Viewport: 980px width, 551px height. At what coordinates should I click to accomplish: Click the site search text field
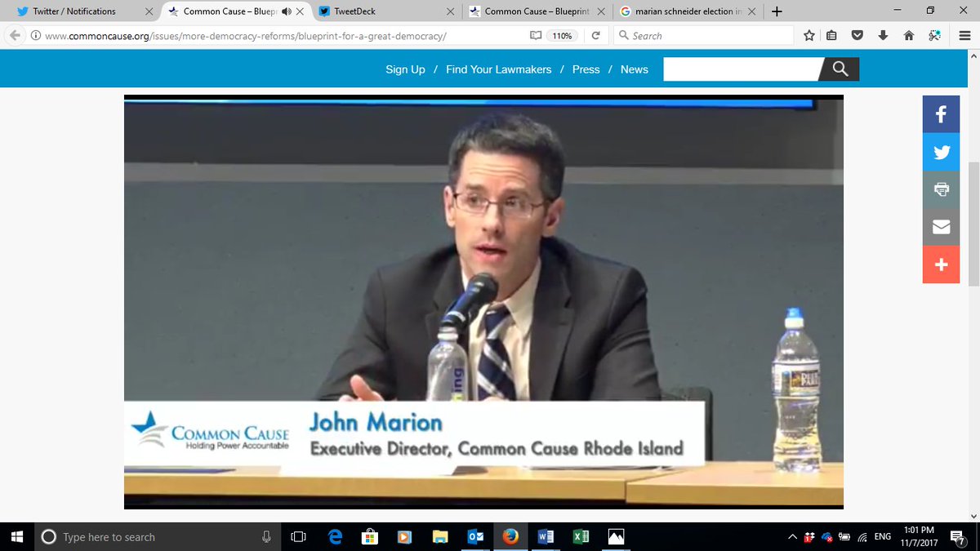(742, 69)
